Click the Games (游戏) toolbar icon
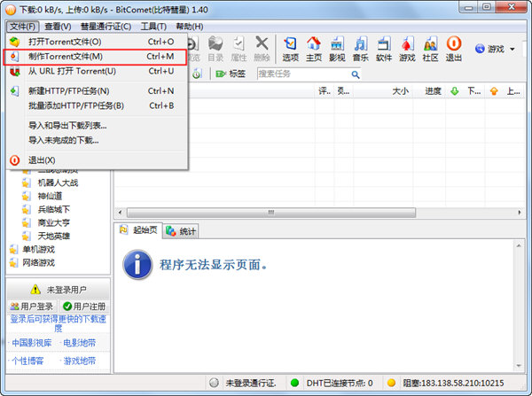Screen dimensions: 532x396 point(406,48)
